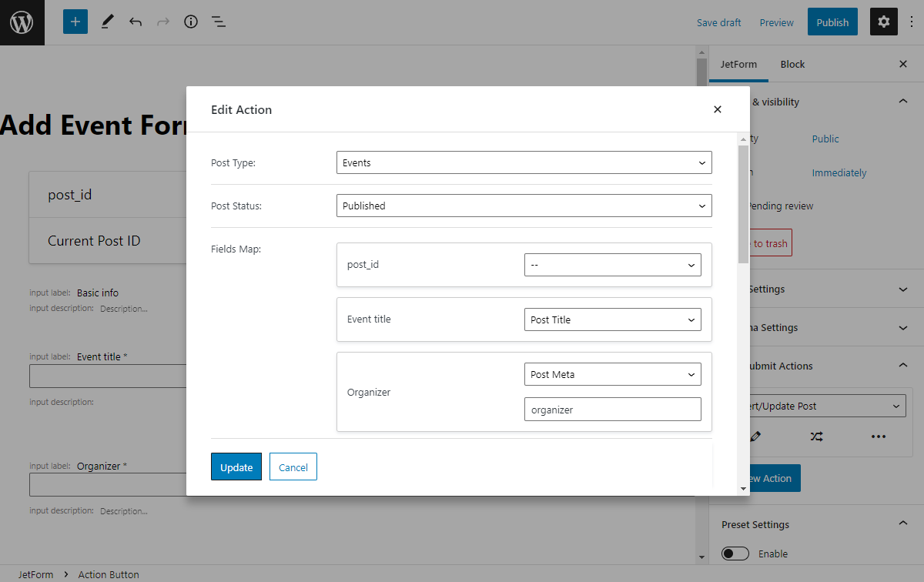Collapse the Submit Actions panel
This screenshot has height=582, width=924.
pyautogui.click(x=902, y=366)
